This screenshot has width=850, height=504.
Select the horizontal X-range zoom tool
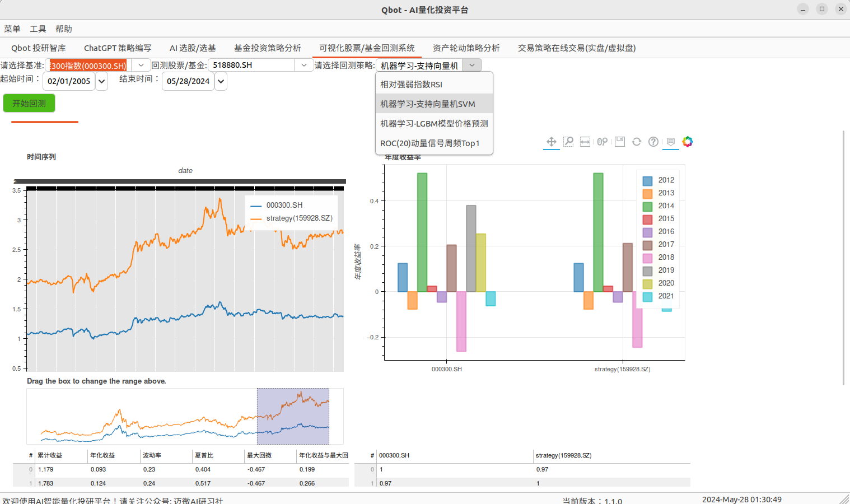click(585, 142)
